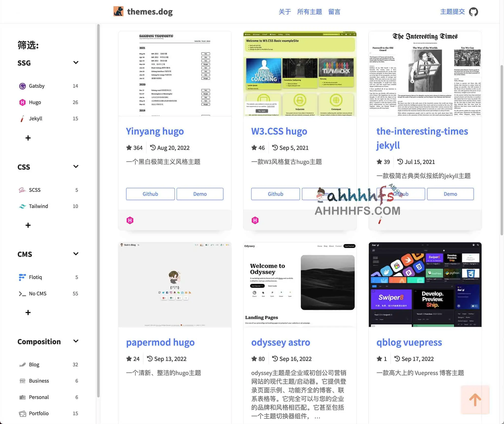The image size is (504, 424).
Task: Collapse the Composition filter section
Action: pyautogui.click(x=76, y=341)
